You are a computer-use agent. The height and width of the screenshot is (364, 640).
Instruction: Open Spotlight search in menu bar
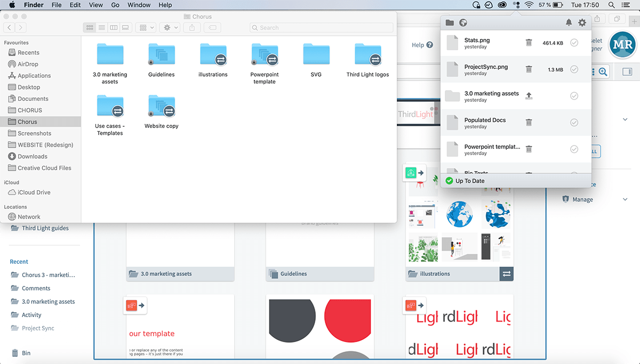[x=612, y=5]
